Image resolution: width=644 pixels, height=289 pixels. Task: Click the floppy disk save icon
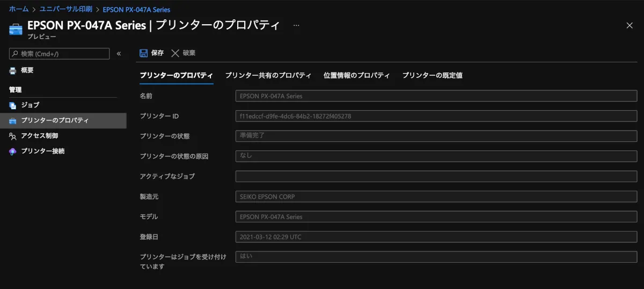pos(143,53)
